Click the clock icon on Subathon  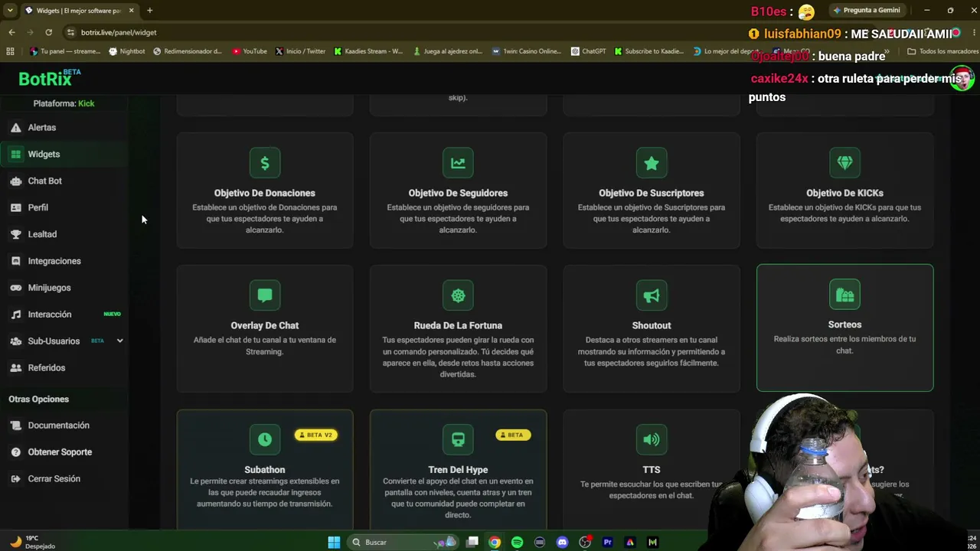pos(265,439)
